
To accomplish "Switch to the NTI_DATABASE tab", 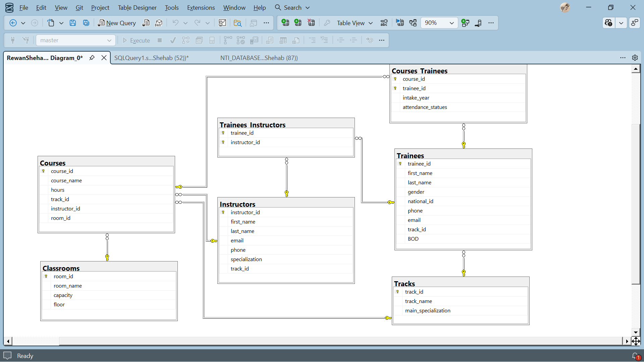I will point(259,58).
